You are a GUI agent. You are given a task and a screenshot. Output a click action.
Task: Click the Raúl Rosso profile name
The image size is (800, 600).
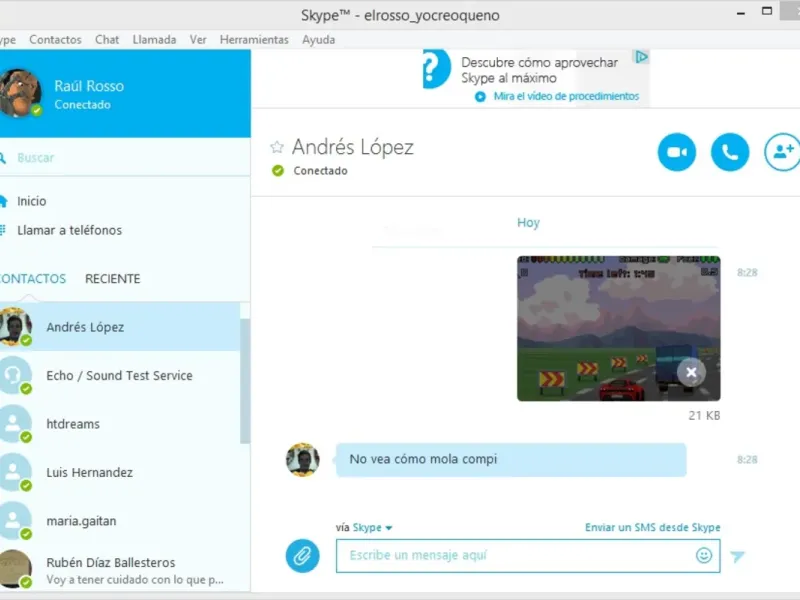click(x=89, y=86)
